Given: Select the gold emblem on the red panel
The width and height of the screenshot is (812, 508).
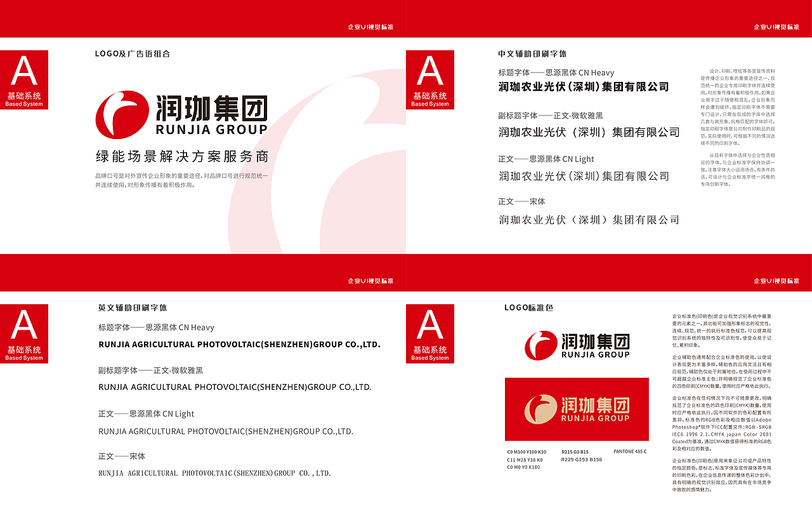Looking at the screenshot, I should [540, 410].
